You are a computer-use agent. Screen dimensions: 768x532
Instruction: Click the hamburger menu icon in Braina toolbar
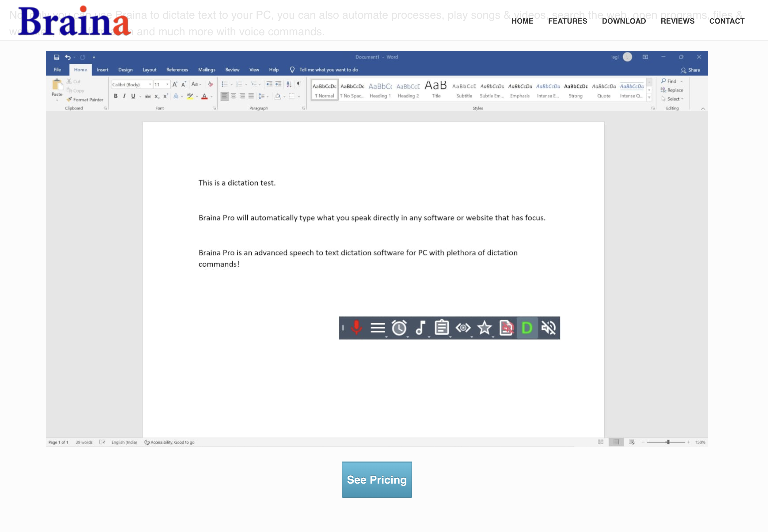click(377, 328)
